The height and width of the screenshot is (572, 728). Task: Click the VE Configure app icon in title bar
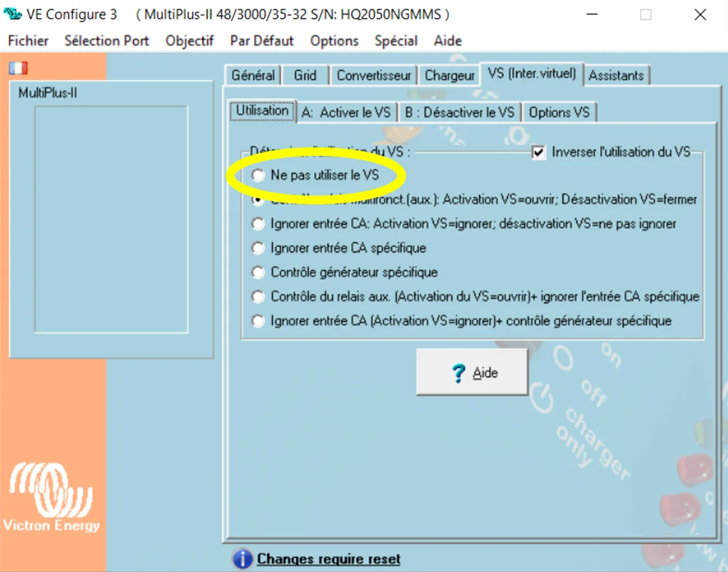click(x=12, y=14)
